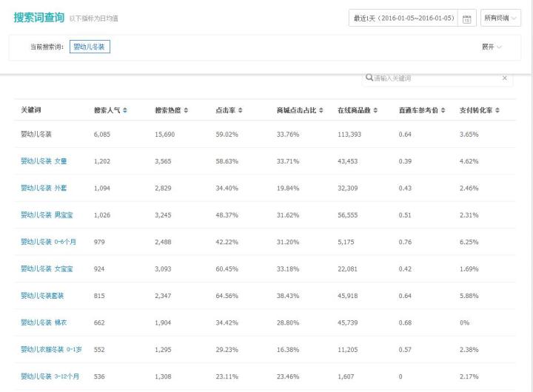The image size is (533, 392).
Task: Sort by 点击率 column arrows
Action: tap(241, 110)
